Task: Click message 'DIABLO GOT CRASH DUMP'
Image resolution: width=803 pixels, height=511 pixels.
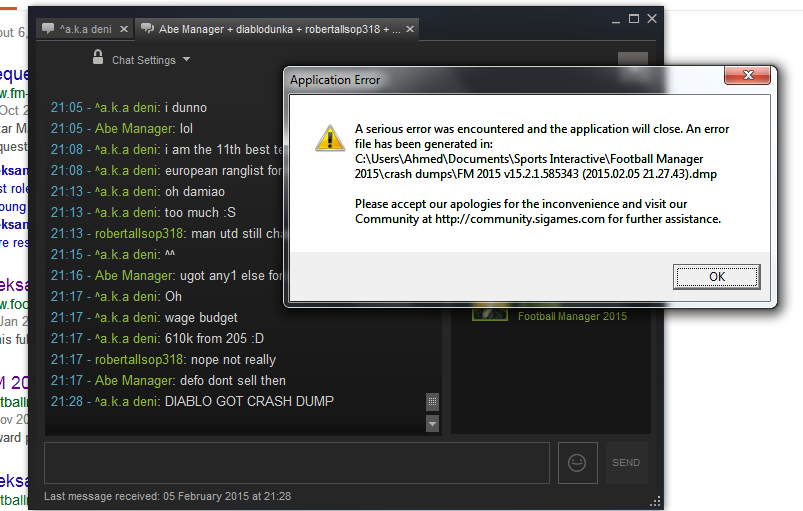Action: pyautogui.click(x=249, y=401)
